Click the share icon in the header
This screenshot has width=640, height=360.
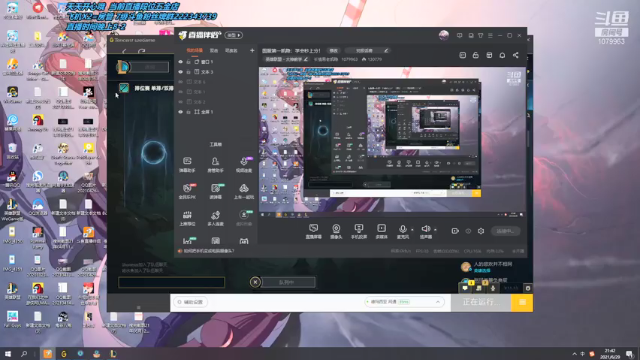click(516, 55)
